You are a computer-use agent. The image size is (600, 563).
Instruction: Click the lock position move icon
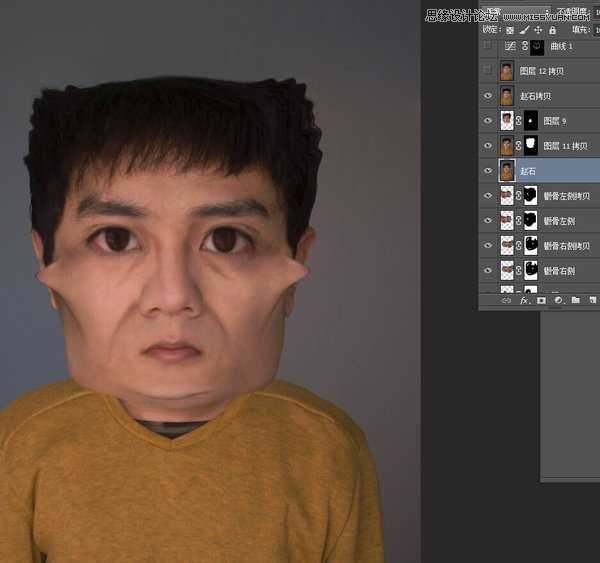pos(538,30)
